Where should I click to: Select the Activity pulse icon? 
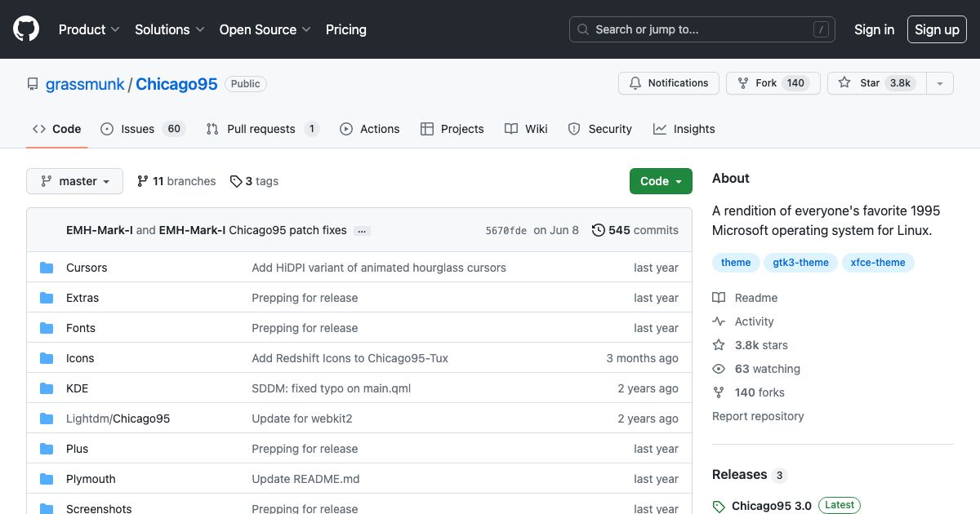point(719,321)
